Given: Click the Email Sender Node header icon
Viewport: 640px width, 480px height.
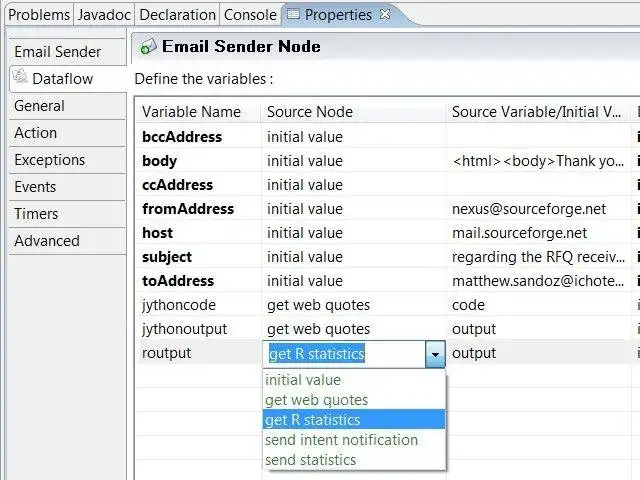Looking at the screenshot, I should pyautogui.click(x=148, y=46).
